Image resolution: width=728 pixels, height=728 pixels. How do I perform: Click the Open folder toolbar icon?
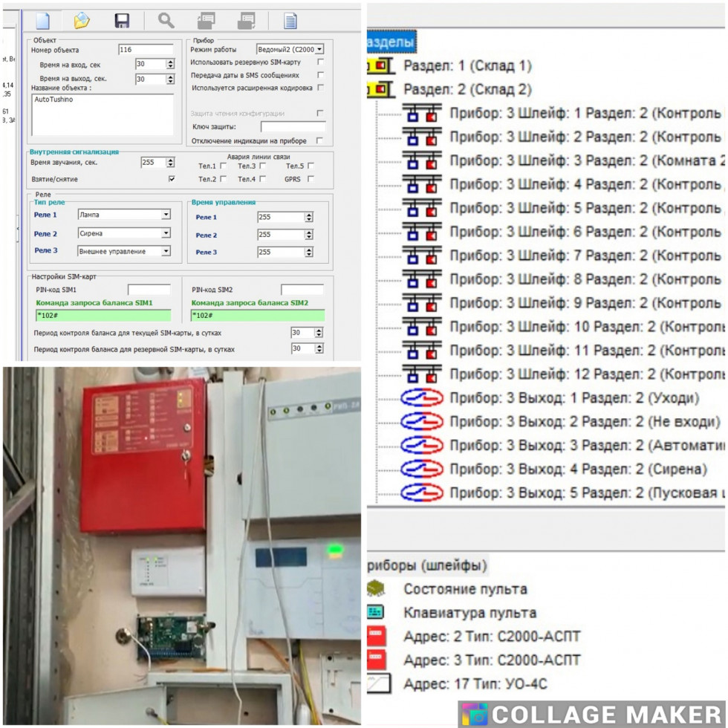(x=82, y=20)
